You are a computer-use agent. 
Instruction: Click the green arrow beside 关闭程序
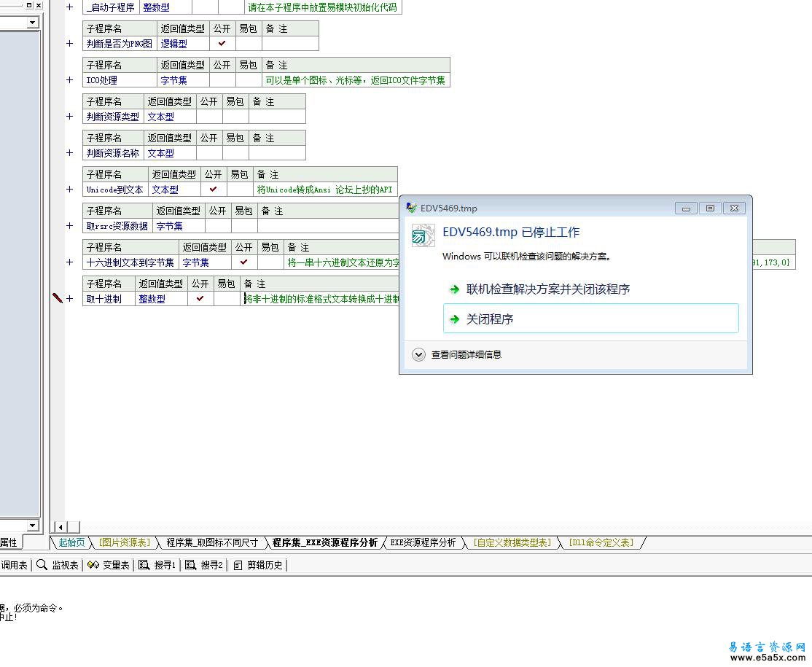click(x=454, y=319)
